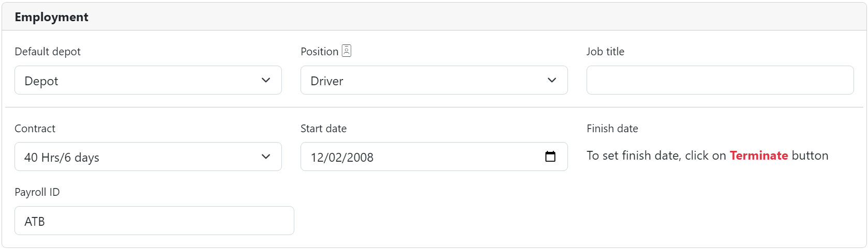Viewport: 868px width, 249px height.
Task: Select the year 2008 in Start date
Action: [360, 158]
